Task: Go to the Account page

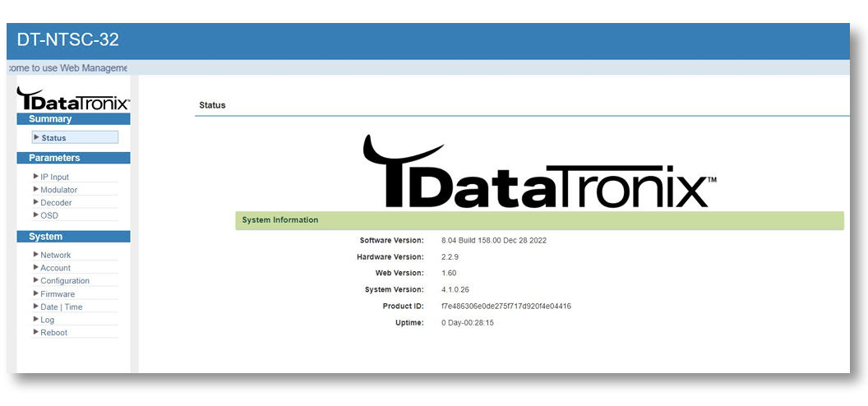Action: pyautogui.click(x=55, y=268)
